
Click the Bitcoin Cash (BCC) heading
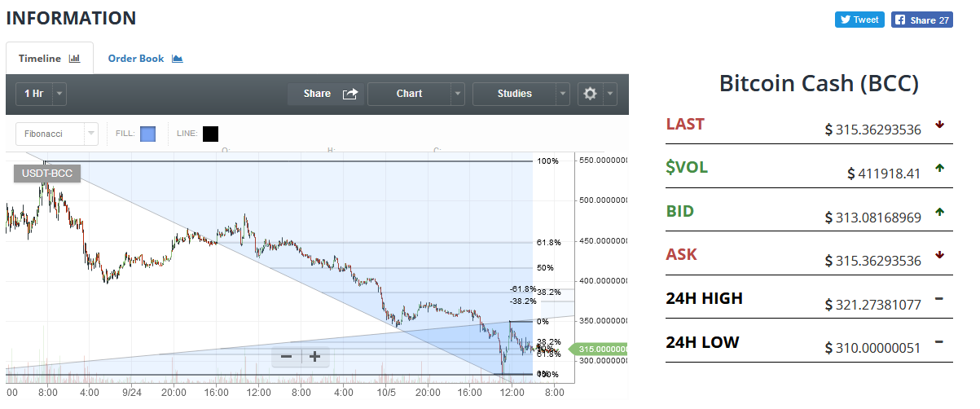[x=819, y=83]
